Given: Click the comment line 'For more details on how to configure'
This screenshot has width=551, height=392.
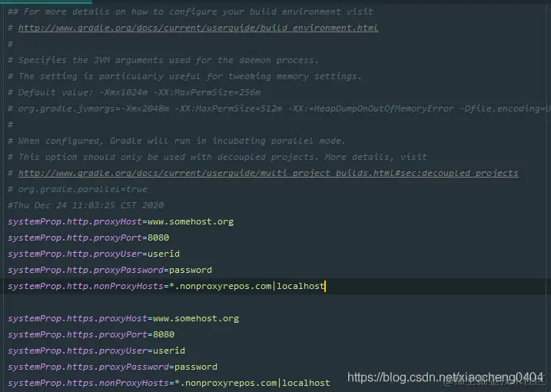Looking at the screenshot, I should click(191, 12).
